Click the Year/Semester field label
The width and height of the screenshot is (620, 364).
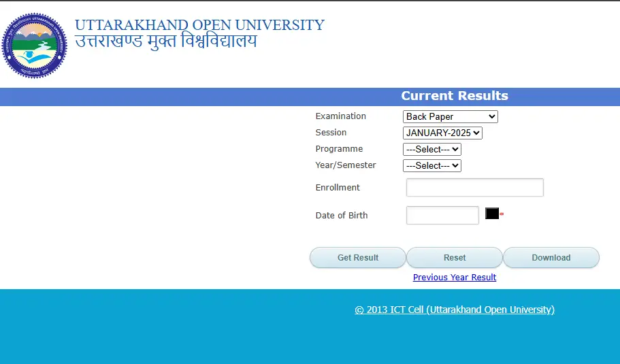tap(346, 165)
